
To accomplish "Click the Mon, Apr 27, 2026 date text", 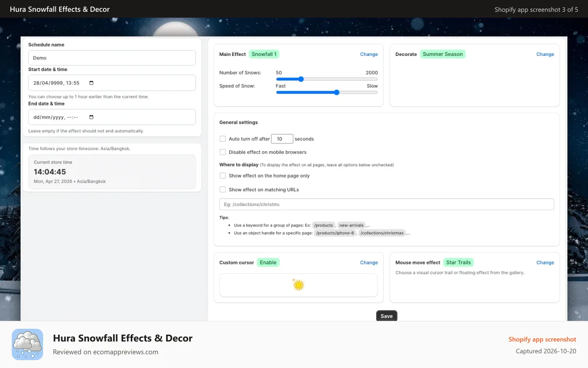I will click(x=70, y=182).
